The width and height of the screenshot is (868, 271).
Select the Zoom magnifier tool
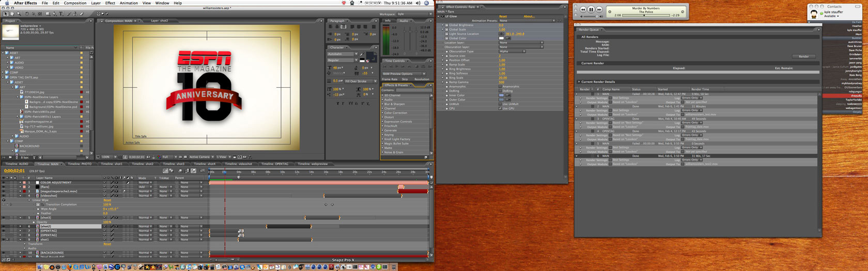point(19,14)
